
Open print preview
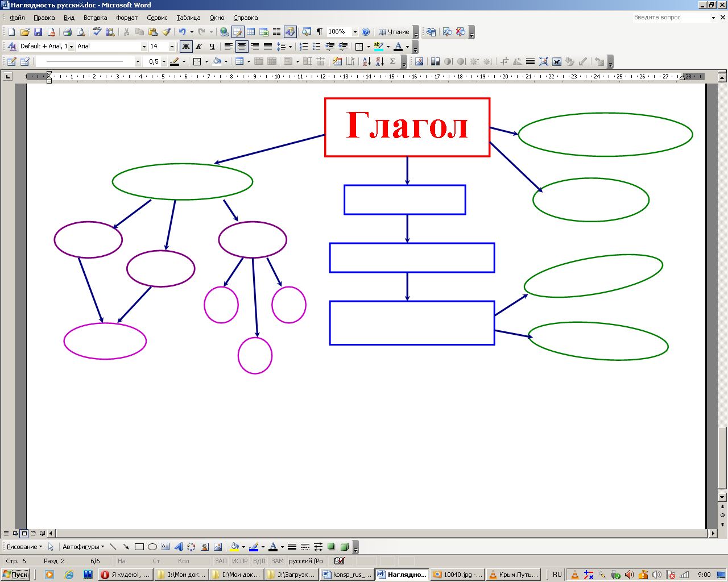[81, 32]
